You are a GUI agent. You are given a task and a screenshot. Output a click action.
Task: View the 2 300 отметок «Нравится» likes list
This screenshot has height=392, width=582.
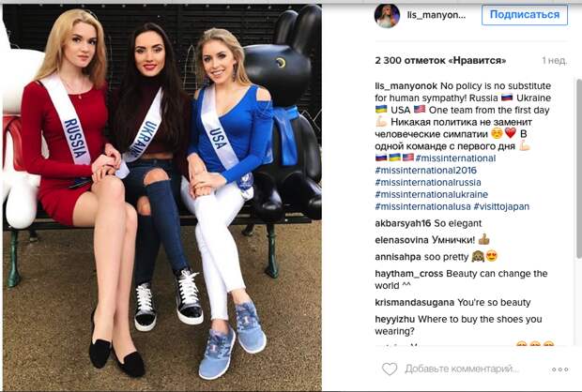pos(440,60)
